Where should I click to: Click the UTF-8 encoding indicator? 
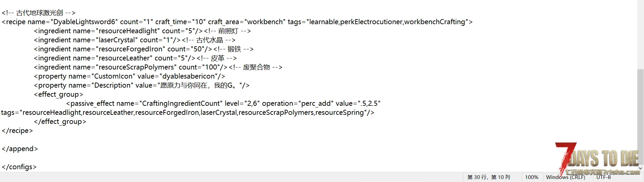(x=603, y=177)
